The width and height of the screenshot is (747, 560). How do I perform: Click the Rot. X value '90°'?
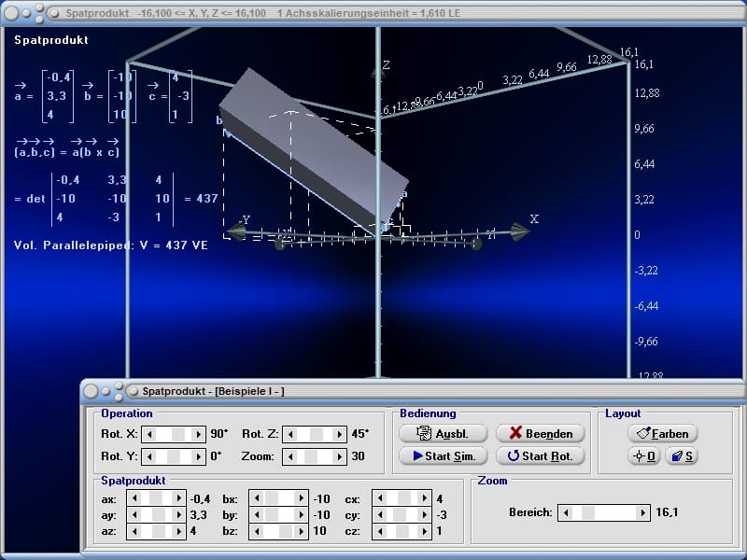click(x=219, y=434)
